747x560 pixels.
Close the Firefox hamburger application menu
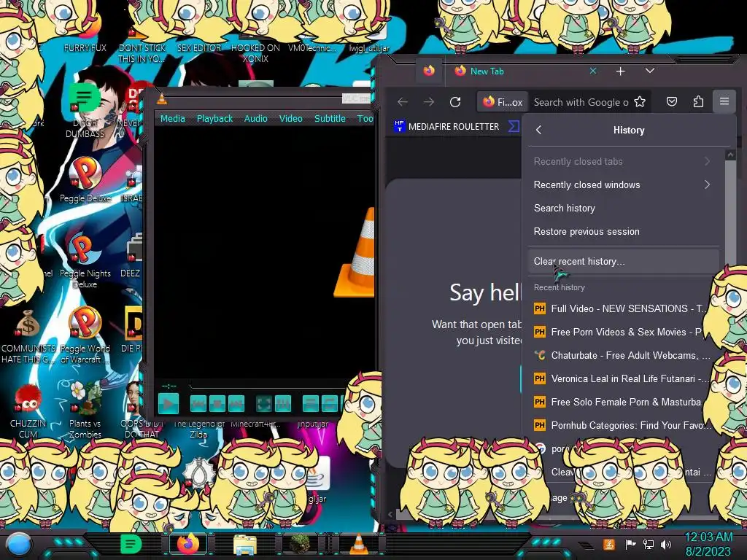[724, 101]
